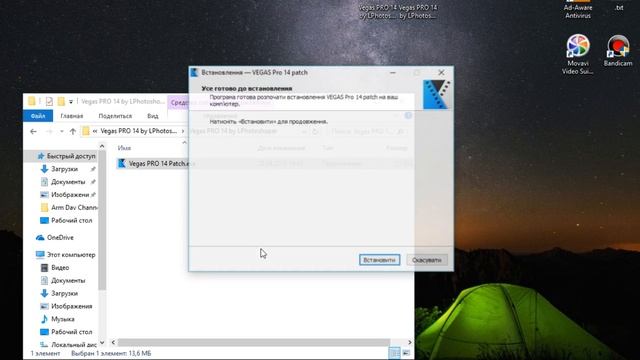Image resolution: width=640 pixels, height=360 pixels.
Task: Click the properties icon in quick toolbar
Action: pyautogui.click(x=49, y=101)
